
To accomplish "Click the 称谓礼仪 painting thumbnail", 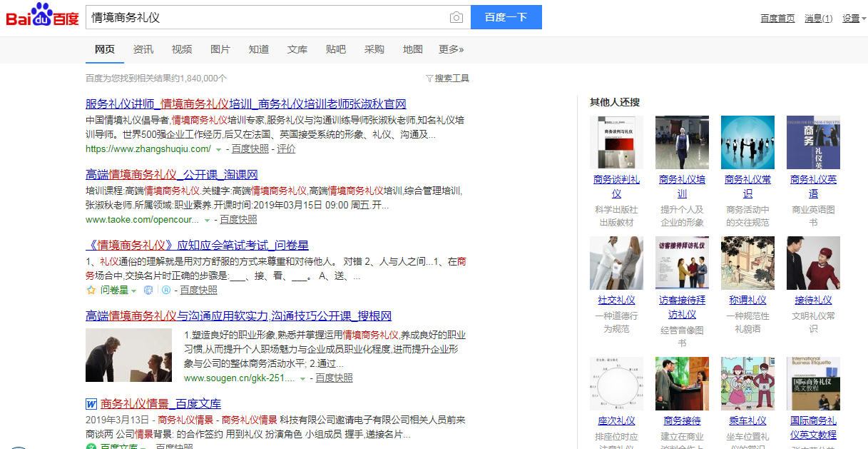I will click(x=747, y=263).
